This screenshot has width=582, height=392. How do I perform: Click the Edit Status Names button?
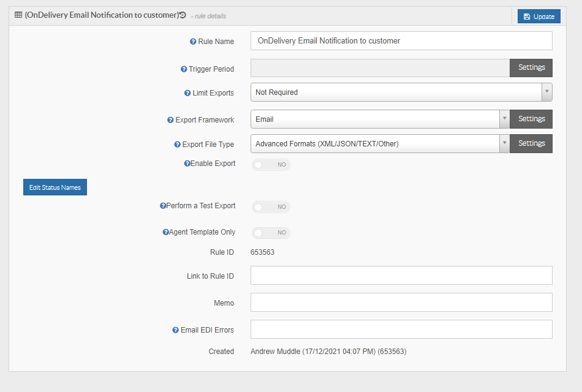click(55, 187)
